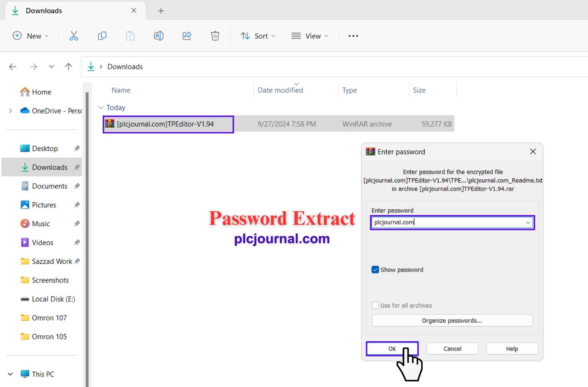Image resolution: width=588 pixels, height=387 pixels.
Task: Sort by the Name column header
Action: (121, 90)
